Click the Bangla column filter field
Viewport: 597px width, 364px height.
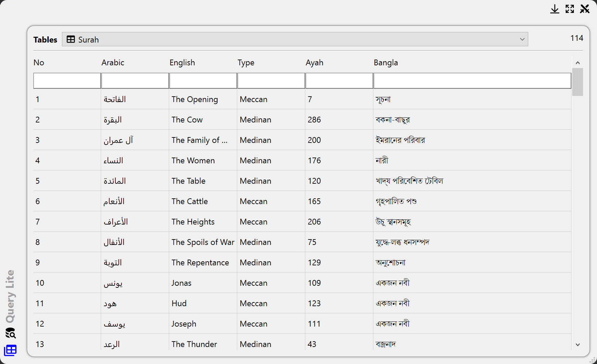coord(472,81)
